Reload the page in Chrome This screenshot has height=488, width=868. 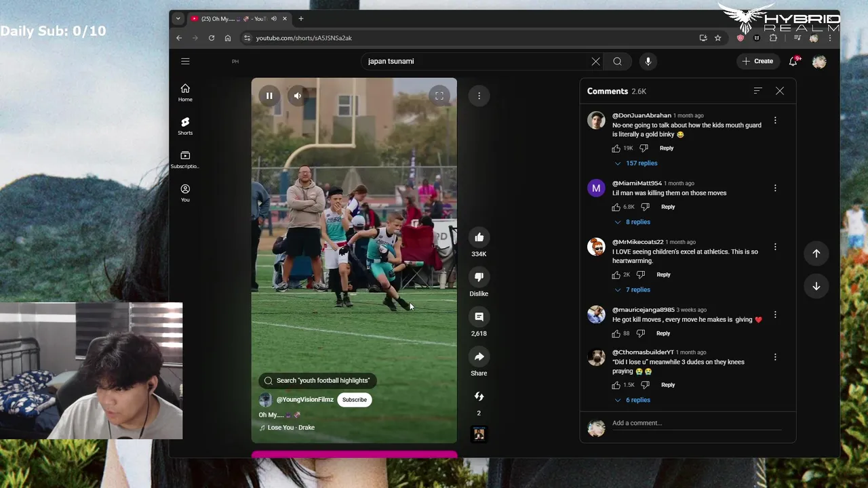tap(212, 38)
